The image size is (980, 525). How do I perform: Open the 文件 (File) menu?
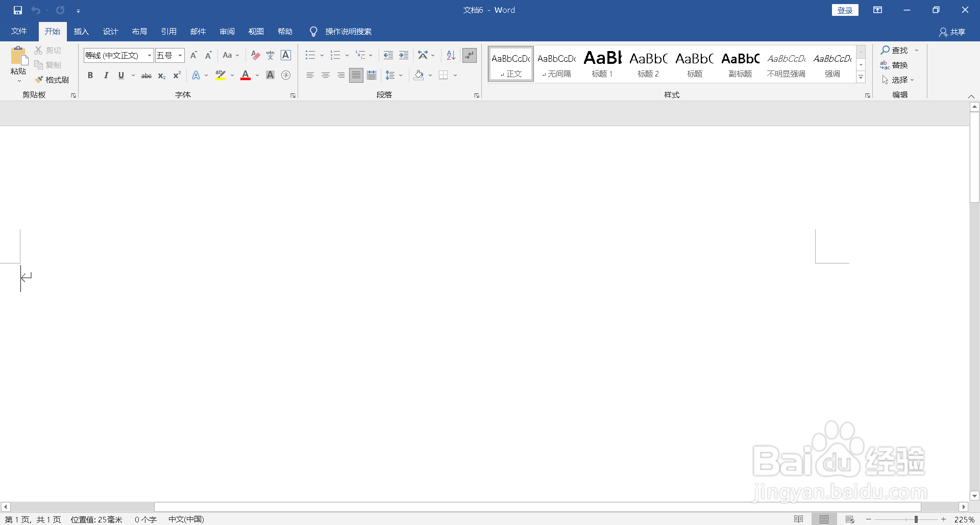click(19, 32)
